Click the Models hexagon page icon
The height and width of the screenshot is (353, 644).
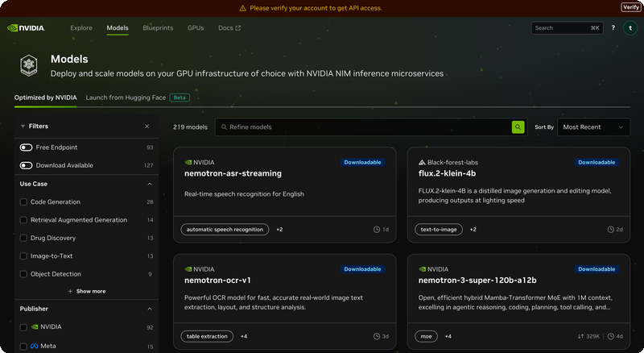point(29,66)
